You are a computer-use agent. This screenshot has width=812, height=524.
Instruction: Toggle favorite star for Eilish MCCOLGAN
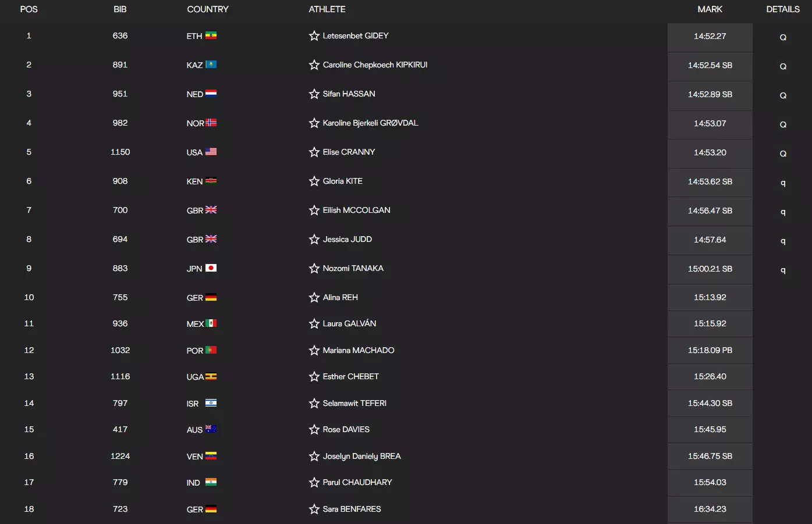pyautogui.click(x=314, y=211)
